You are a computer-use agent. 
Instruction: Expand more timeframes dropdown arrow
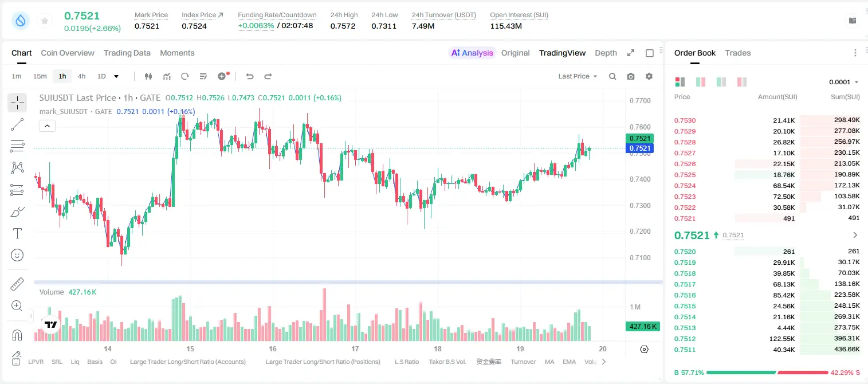(116, 76)
